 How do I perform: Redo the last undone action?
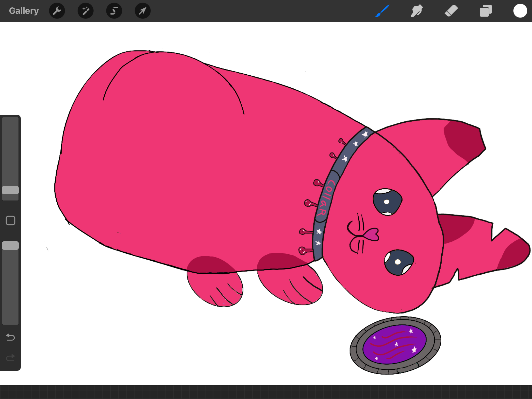tap(10, 358)
